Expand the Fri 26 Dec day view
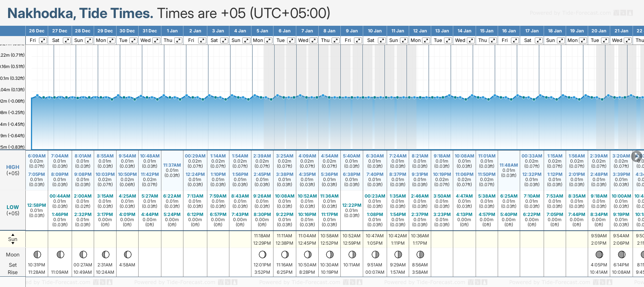The width and height of the screenshot is (644, 287). pos(43,40)
